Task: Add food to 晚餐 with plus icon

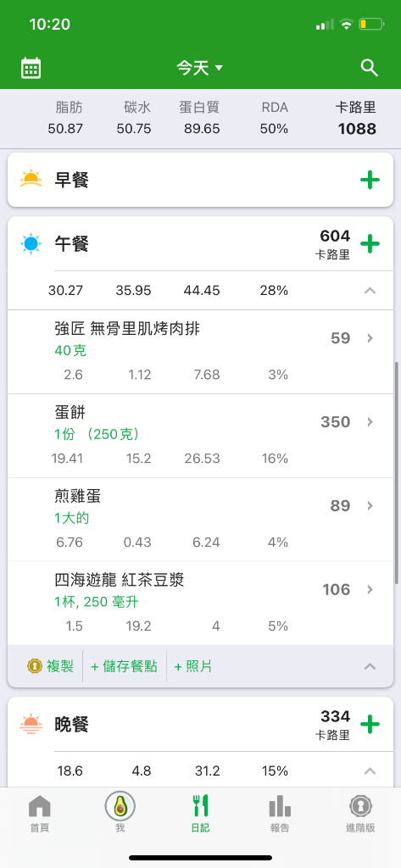Action: tap(370, 724)
